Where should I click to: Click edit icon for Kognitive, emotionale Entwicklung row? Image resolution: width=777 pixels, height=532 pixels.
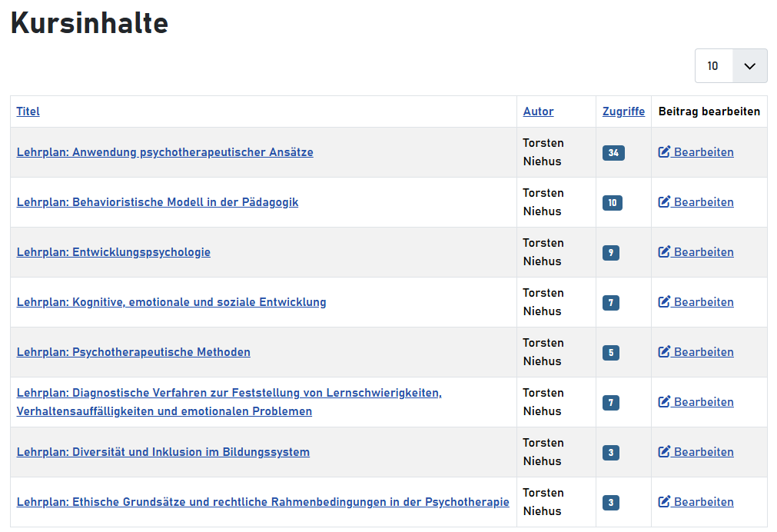665,302
